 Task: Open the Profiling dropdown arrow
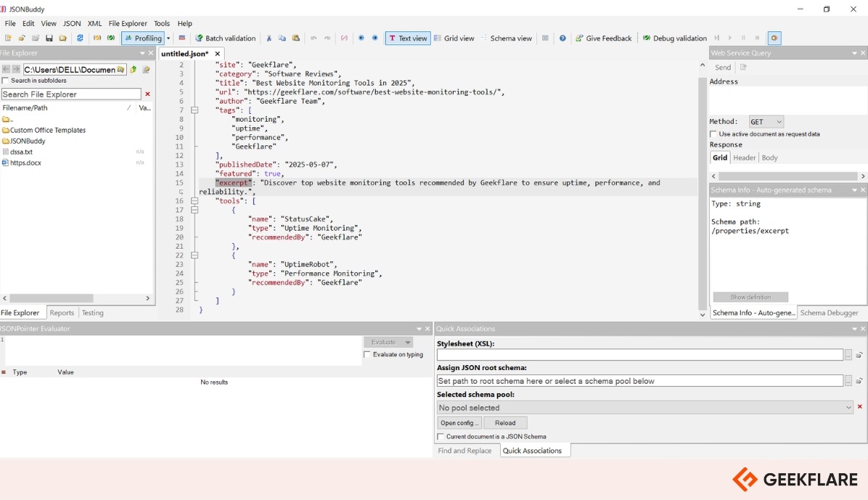(x=168, y=38)
